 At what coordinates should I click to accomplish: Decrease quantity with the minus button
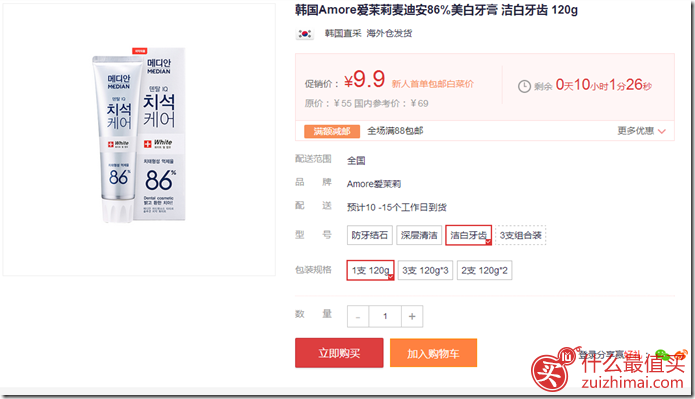click(x=358, y=317)
